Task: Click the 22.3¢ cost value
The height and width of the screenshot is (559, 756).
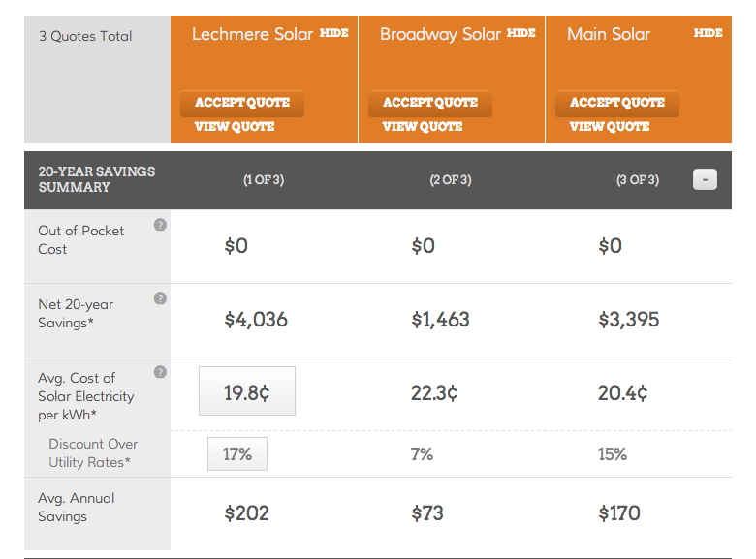Action: coord(434,393)
